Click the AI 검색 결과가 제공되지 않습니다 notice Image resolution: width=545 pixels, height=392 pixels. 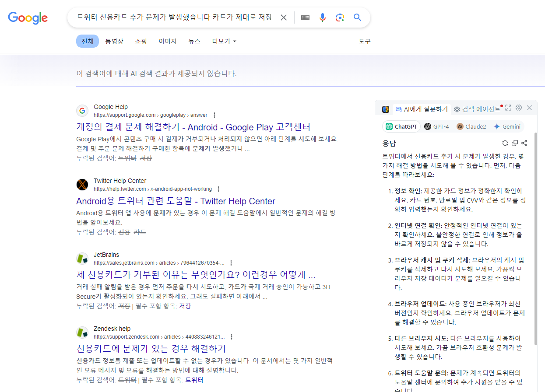[156, 73]
